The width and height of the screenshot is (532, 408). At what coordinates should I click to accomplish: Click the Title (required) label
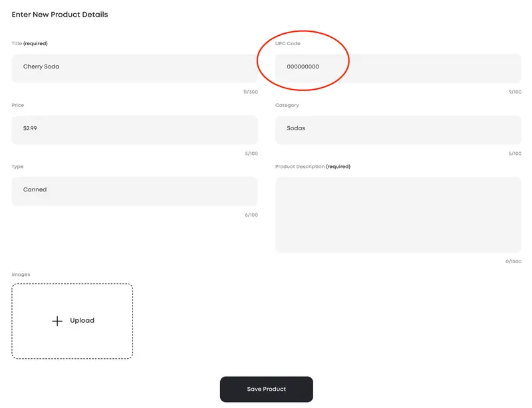coord(29,43)
